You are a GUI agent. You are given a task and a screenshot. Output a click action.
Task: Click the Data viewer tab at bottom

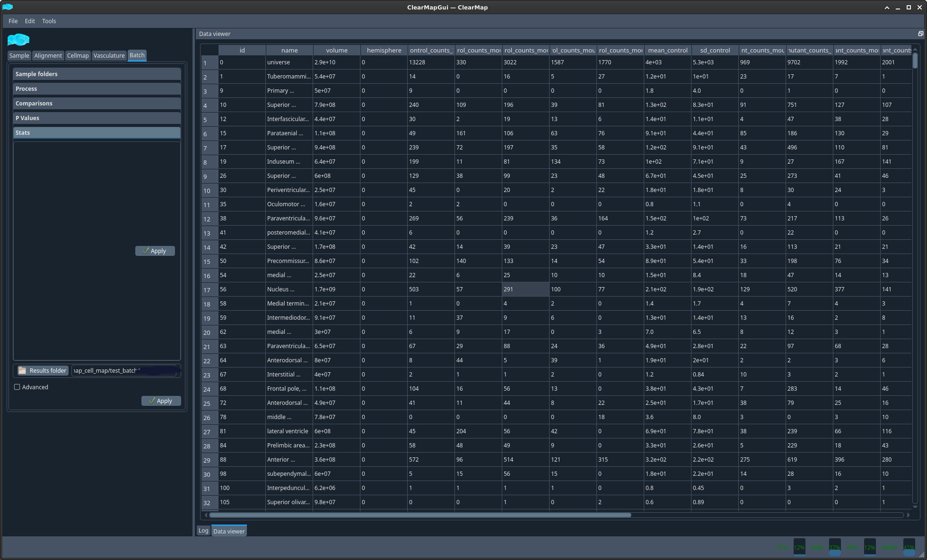pos(229,531)
